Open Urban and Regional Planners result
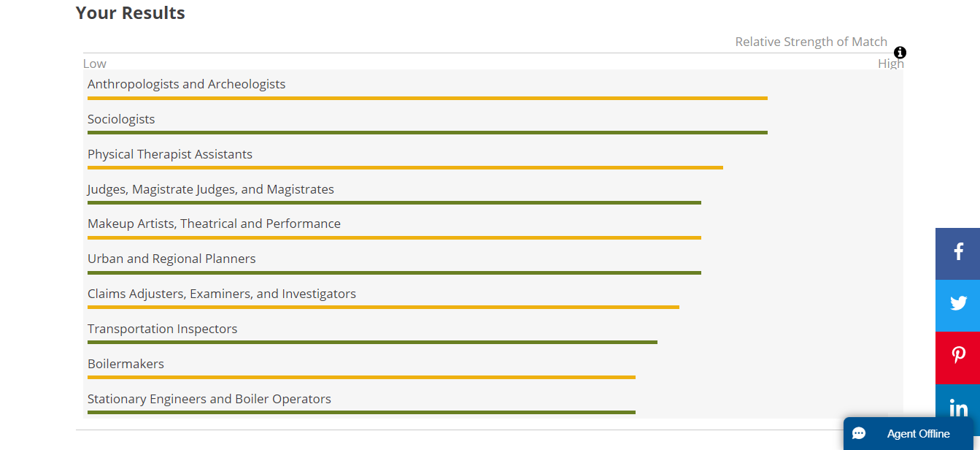 pos(171,259)
